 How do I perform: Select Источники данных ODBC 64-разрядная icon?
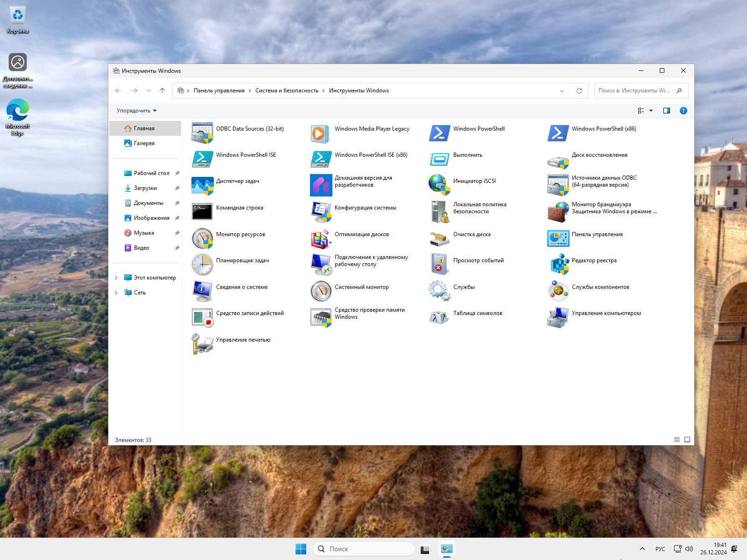(558, 185)
